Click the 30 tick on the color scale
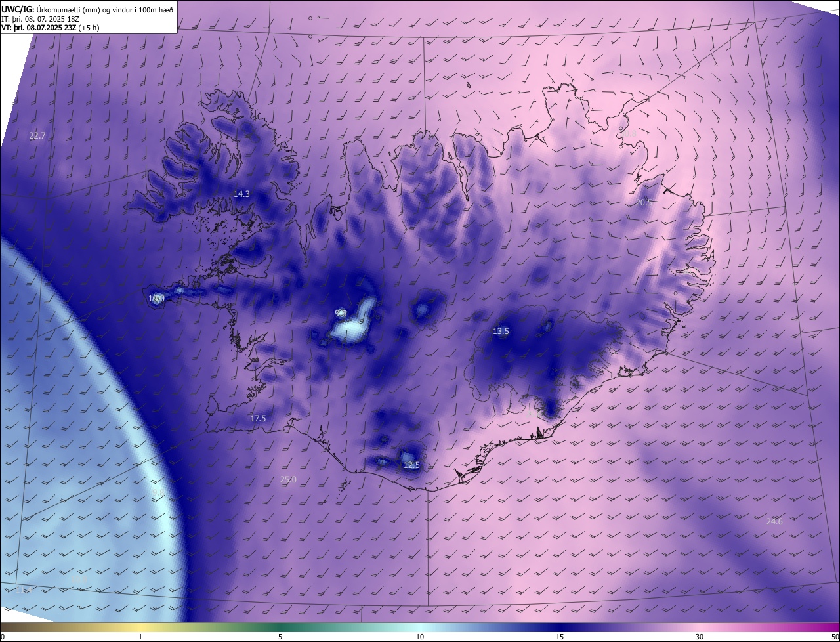The image size is (840, 642). (700, 637)
